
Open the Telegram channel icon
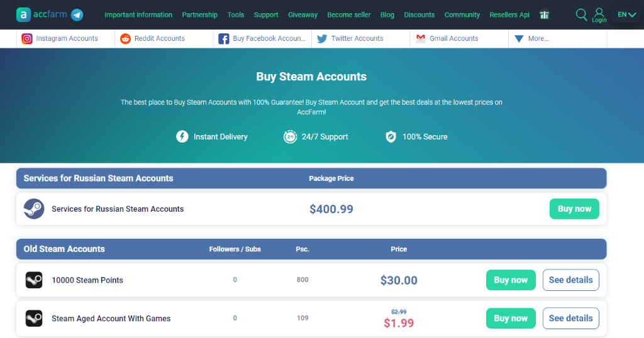[x=77, y=15]
